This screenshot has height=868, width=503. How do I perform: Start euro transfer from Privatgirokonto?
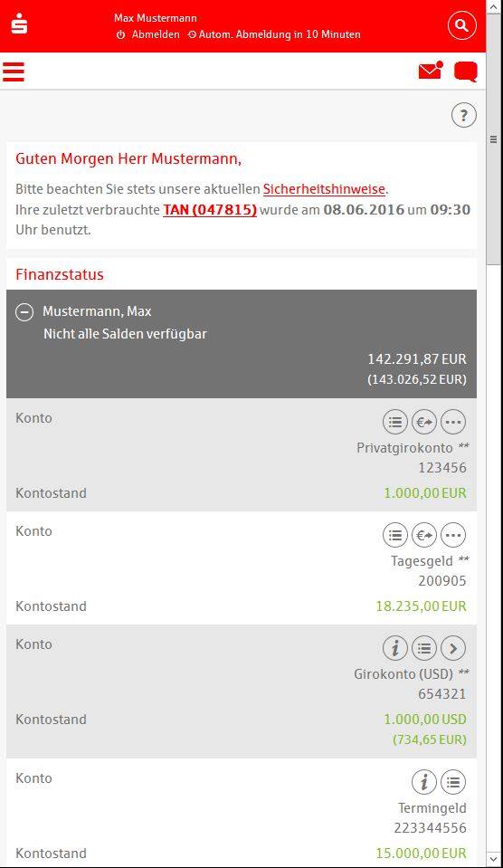(x=424, y=423)
